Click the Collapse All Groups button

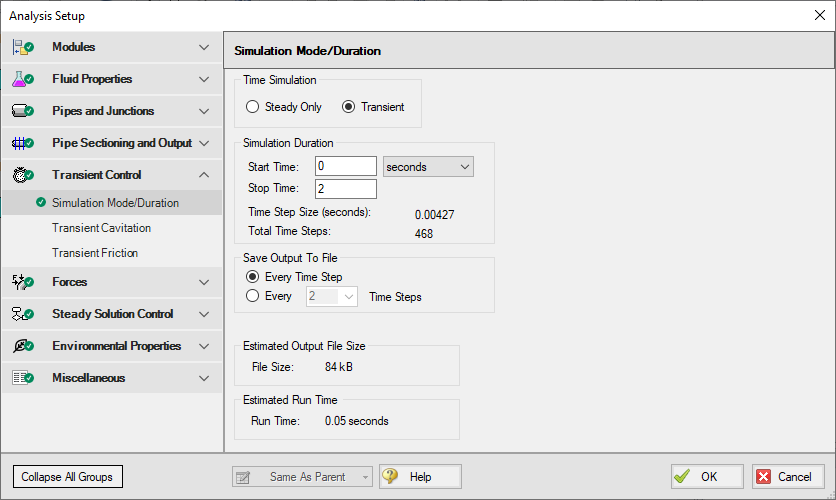click(68, 477)
